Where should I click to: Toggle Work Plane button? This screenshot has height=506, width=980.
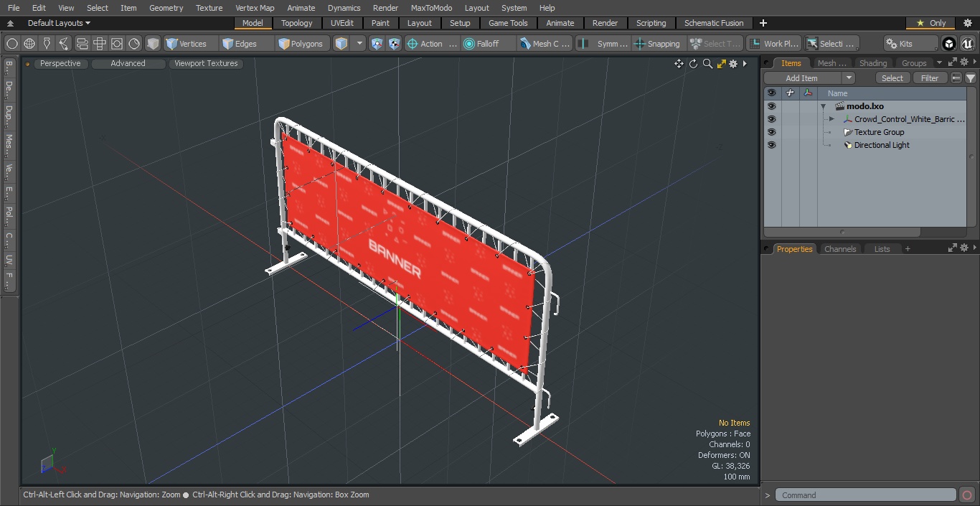coord(773,44)
